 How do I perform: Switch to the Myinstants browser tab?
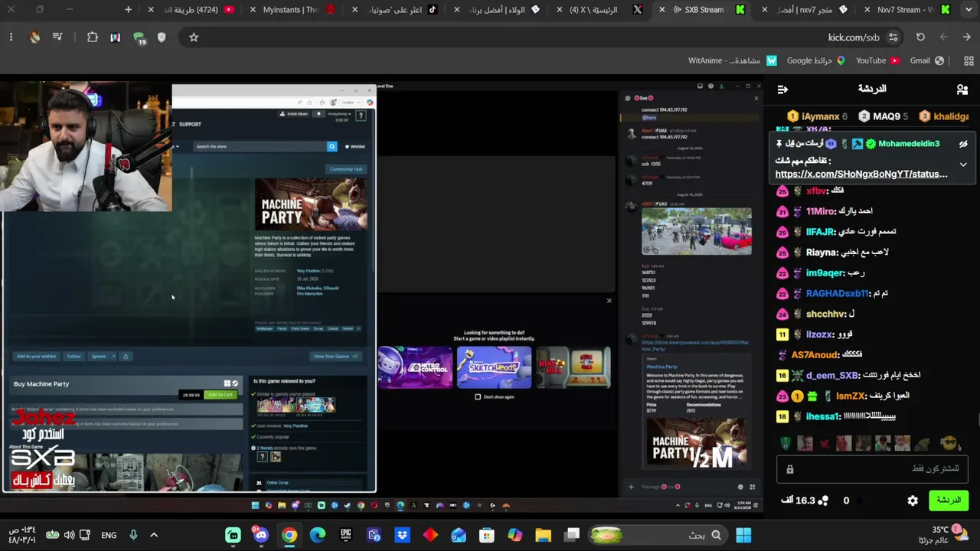tap(290, 10)
